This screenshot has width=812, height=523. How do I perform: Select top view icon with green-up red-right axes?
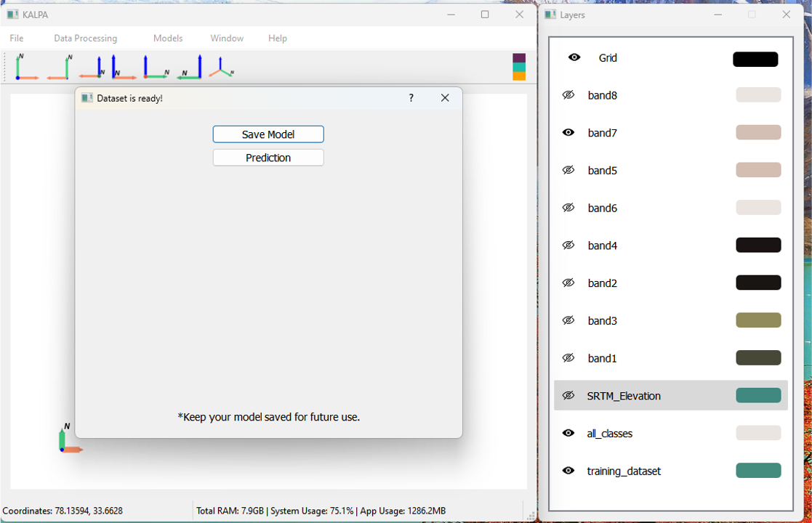pyautogui.click(x=27, y=67)
